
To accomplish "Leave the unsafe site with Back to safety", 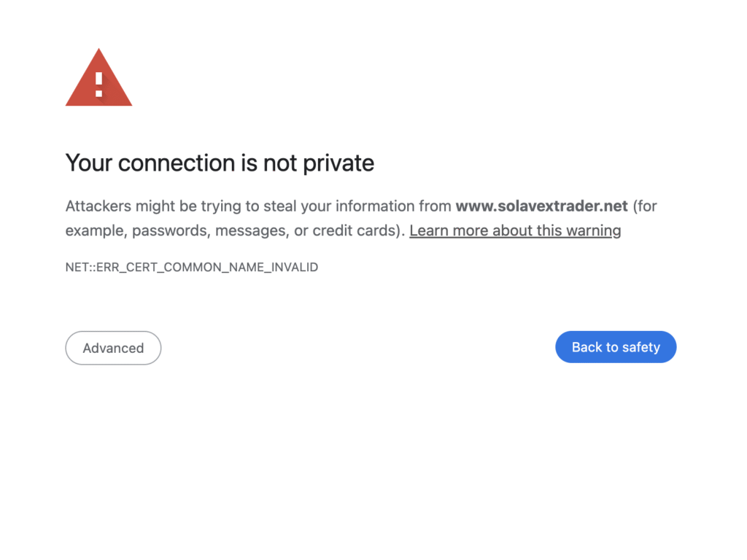I will pyautogui.click(x=616, y=347).
